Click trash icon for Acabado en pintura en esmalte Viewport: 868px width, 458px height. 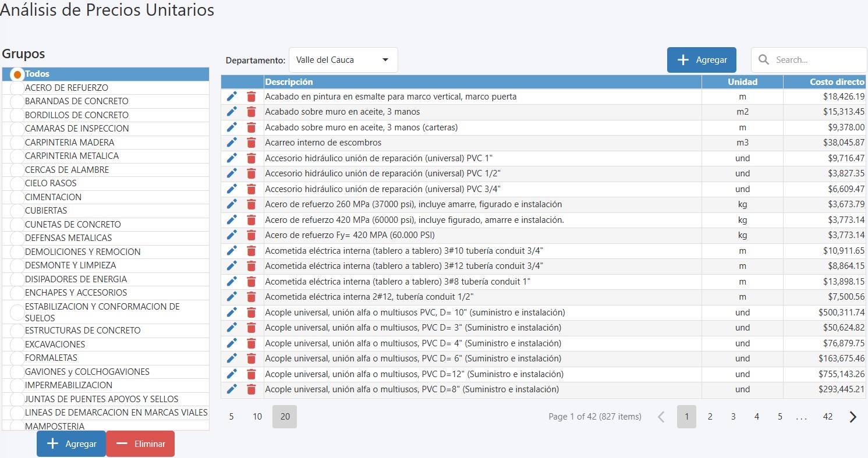pyautogui.click(x=251, y=97)
